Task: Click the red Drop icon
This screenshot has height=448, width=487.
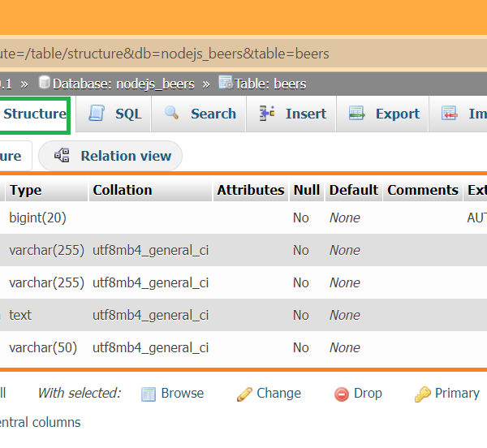Action: point(342,394)
